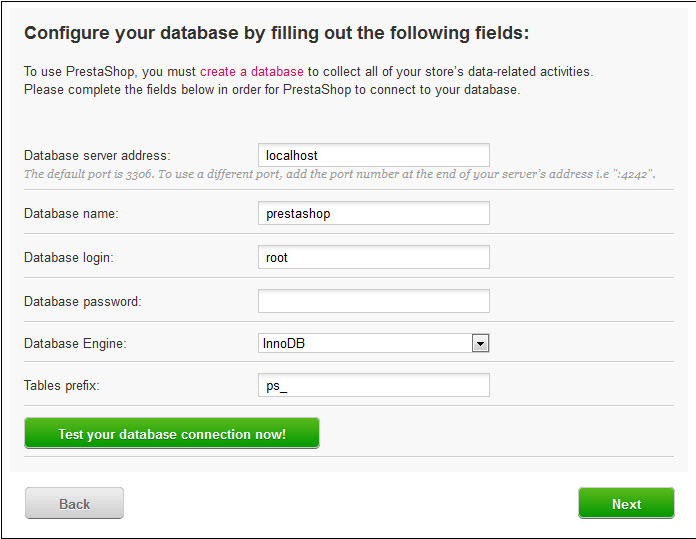Viewport: 696px width, 539px height.
Task: Click the Database name label text
Action: tap(71, 213)
